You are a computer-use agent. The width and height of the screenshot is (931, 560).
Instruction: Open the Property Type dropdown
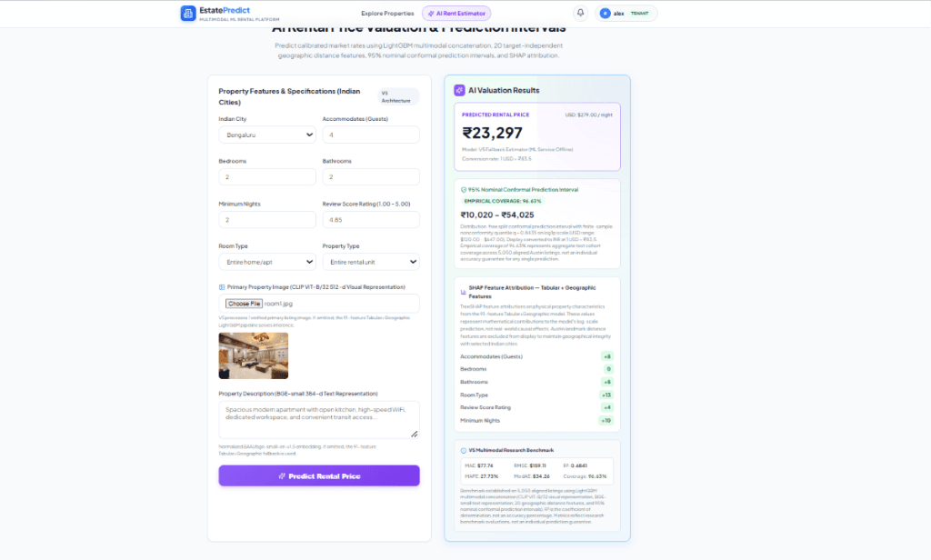click(371, 262)
